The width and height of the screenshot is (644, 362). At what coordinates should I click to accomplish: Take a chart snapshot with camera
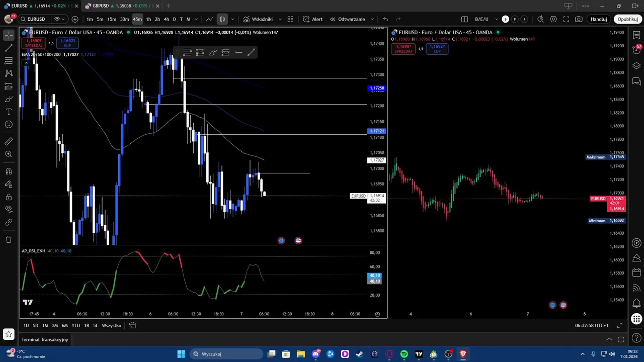[579, 19]
